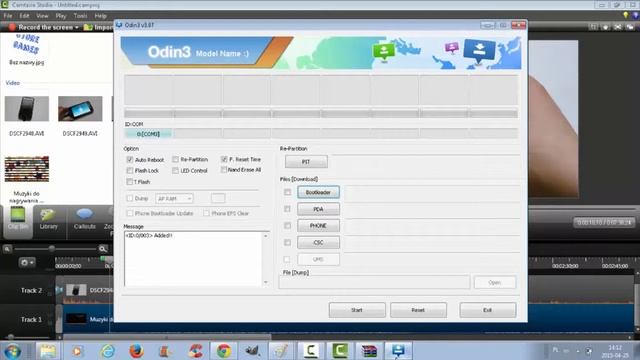
Task: Switch to the Odin3 downloader taskbar icon
Action: [x=398, y=351]
